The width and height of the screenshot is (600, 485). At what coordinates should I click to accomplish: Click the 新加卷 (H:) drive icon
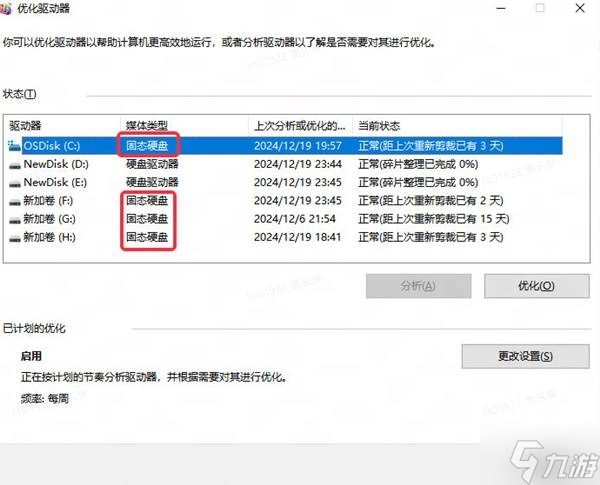(15, 238)
